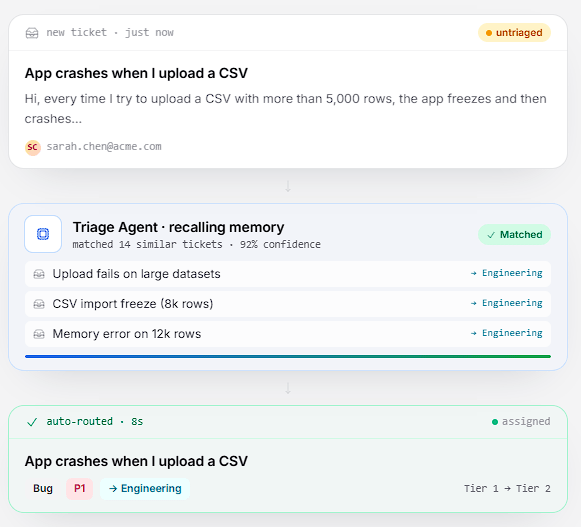The width and height of the screenshot is (581, 527).
Task: Click the orange dot in the untriaged badge
Action: pyautogui.click(x=489, y=33)
